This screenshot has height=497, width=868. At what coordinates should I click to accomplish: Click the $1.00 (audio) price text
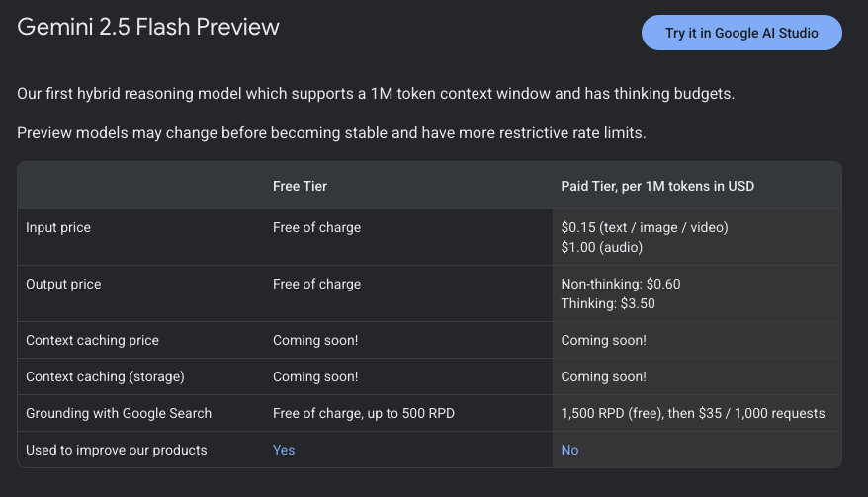coord(602,247)
